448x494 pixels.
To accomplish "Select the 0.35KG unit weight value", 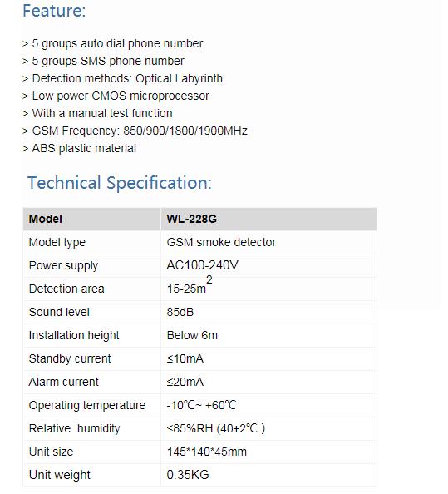I will (188, 475).
